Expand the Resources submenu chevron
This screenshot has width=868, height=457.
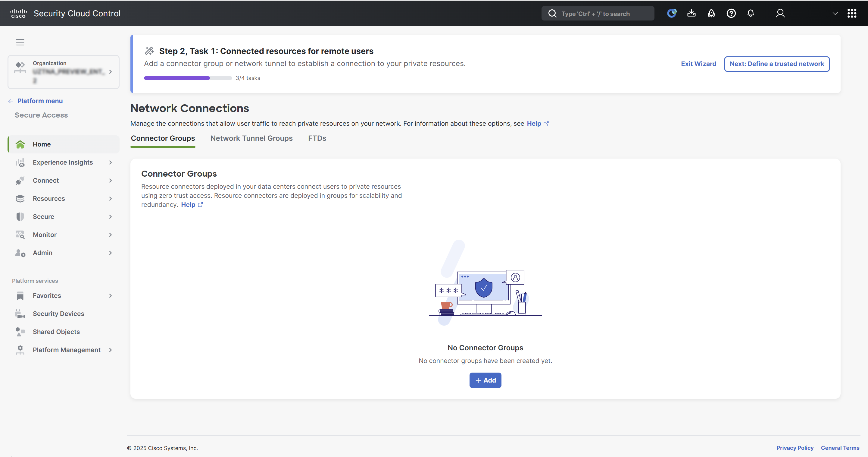(x=111, y=199)
